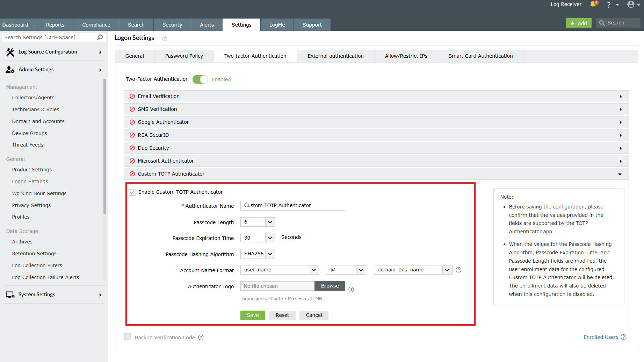644x362 pixels.
Task: Click the Logon Settings help icon
Action: [165, 38]
